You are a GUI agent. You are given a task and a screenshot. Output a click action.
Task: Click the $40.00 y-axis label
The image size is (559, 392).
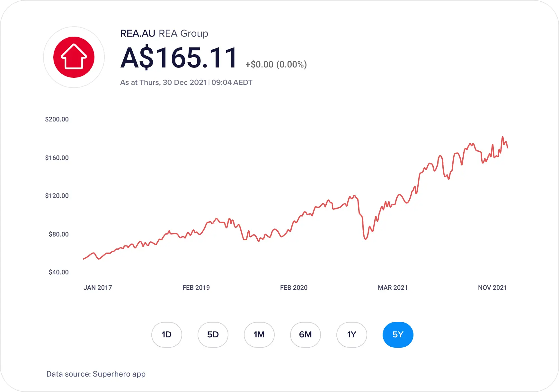[x=58, y=272]
